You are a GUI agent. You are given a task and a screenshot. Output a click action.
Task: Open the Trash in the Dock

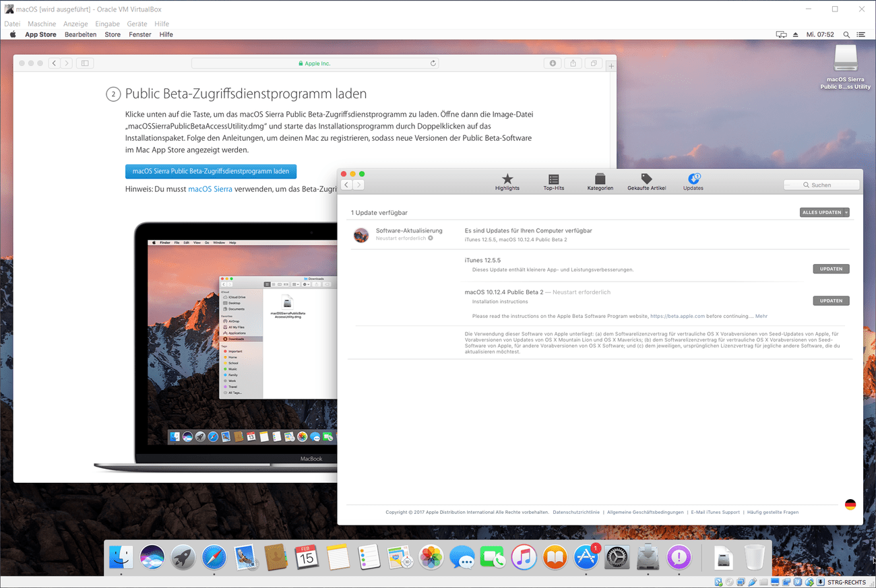click(755, 557)
